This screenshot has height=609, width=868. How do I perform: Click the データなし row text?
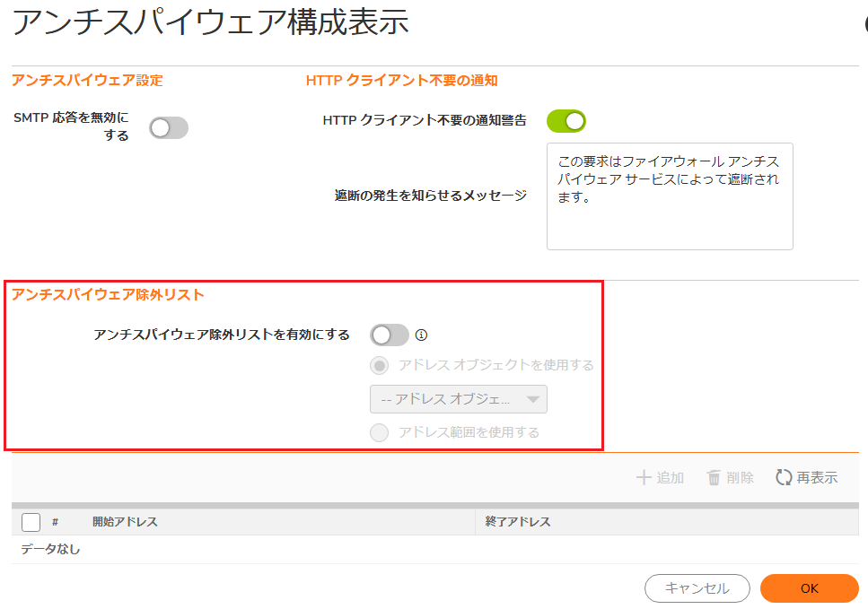point(50,549)
